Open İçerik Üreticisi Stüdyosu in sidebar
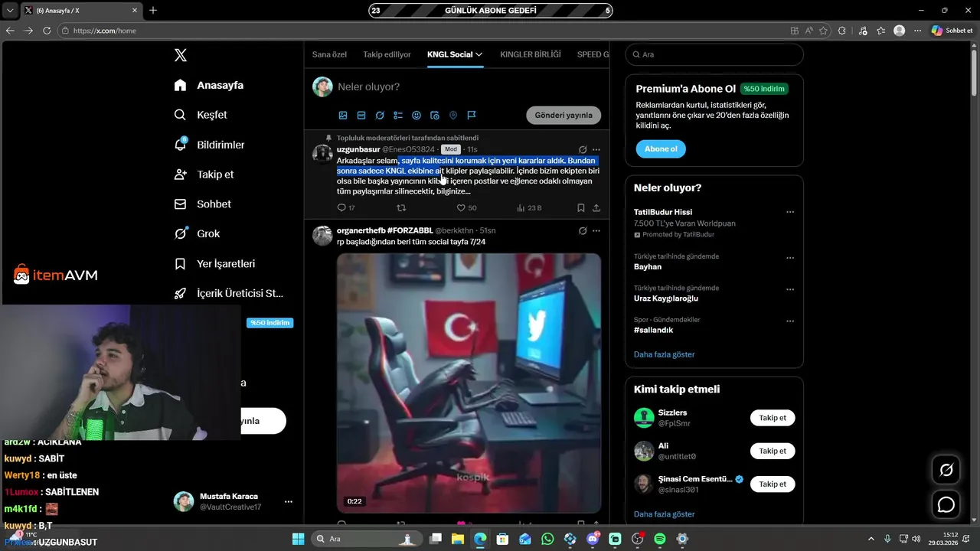 pyautogui.click(x=229, y=293)
